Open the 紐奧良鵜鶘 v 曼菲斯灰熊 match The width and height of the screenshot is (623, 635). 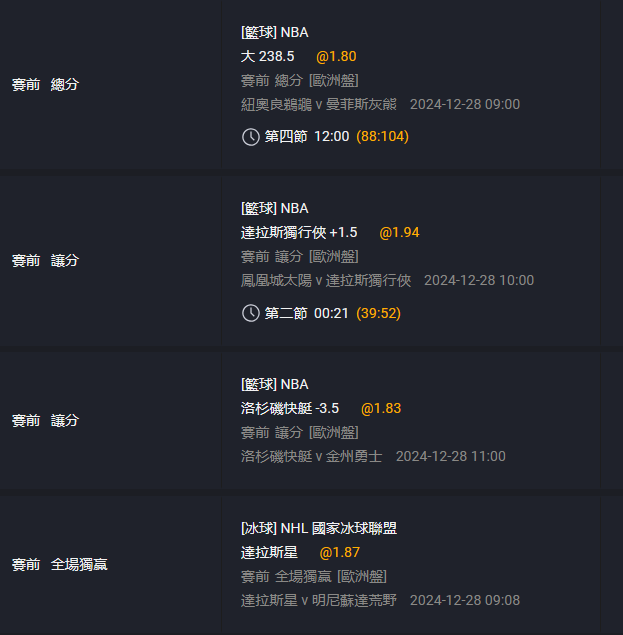[319, 104]
